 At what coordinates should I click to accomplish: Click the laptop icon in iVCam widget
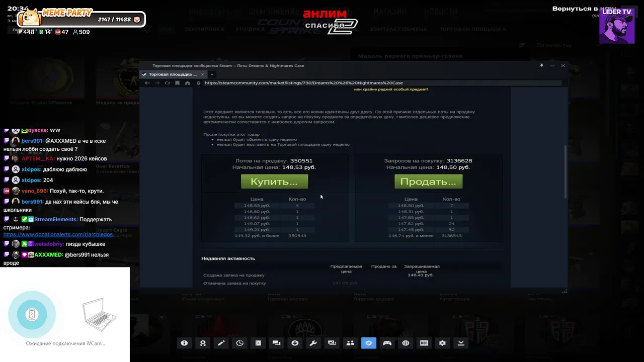tap(99, 315)
